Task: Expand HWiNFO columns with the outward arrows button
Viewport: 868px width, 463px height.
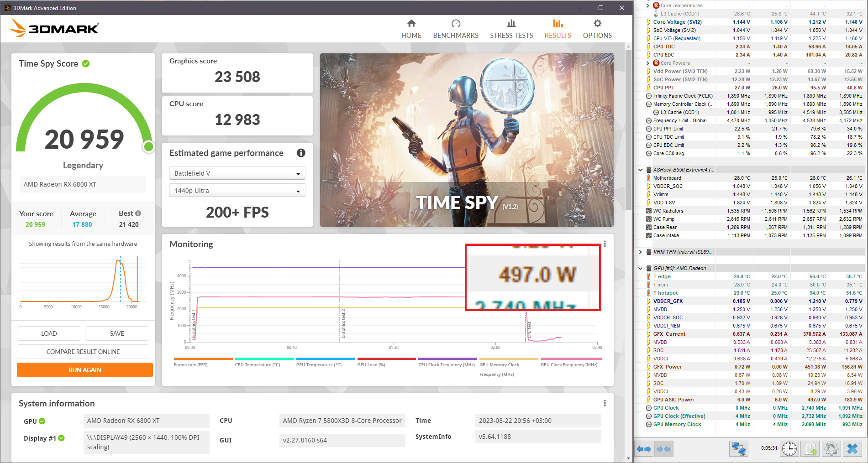Action: click(644, 449)
